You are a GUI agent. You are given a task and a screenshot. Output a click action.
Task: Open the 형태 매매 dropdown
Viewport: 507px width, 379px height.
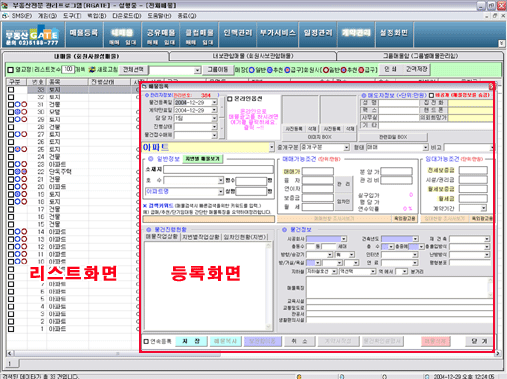(425, 147)
